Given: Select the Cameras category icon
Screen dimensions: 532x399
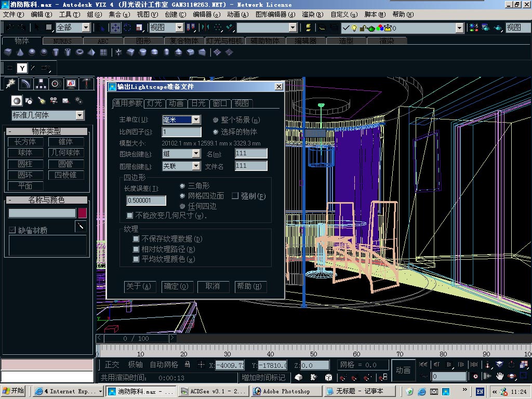Looking at the screenshot, I should pyautogui.click(x=54, y=101).
